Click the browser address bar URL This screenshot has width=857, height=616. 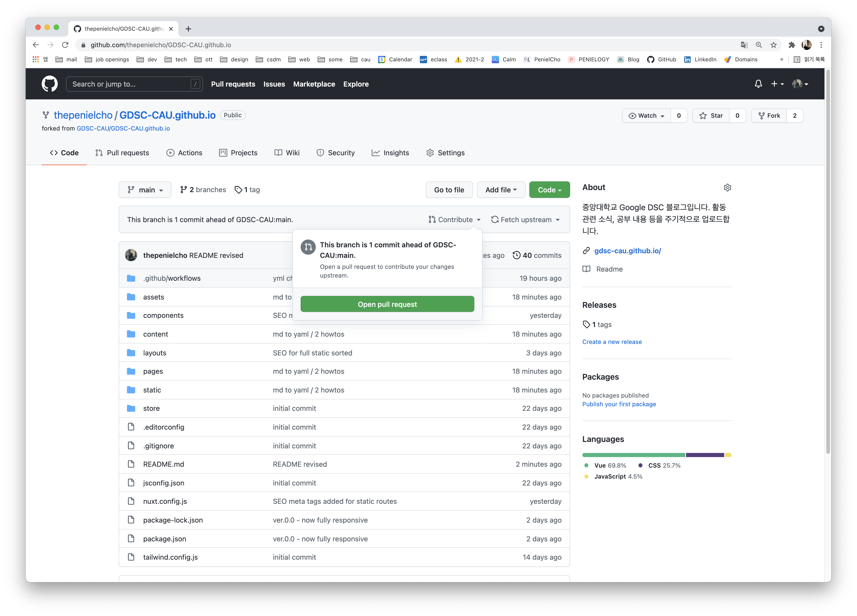tap(161, 45)
